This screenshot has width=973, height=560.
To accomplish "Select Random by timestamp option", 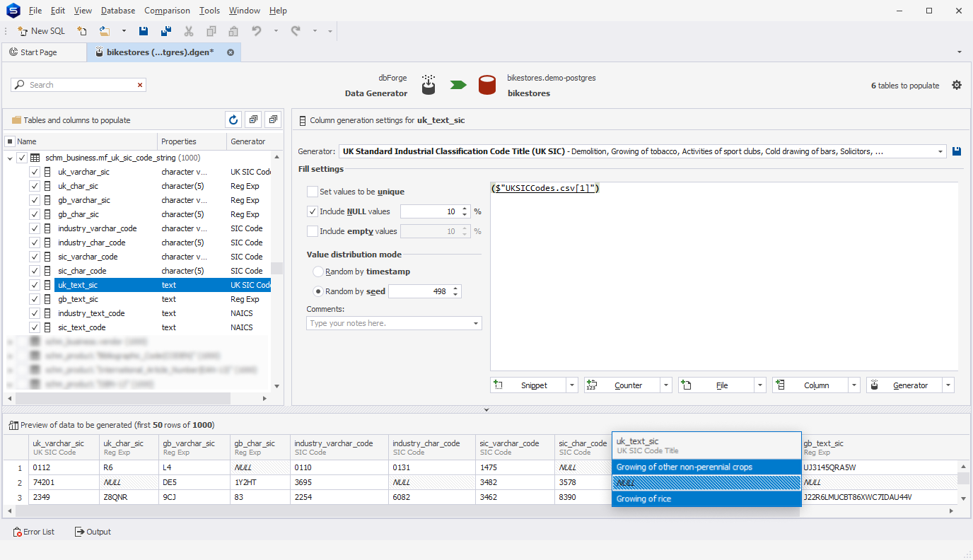I will point(318,272).
